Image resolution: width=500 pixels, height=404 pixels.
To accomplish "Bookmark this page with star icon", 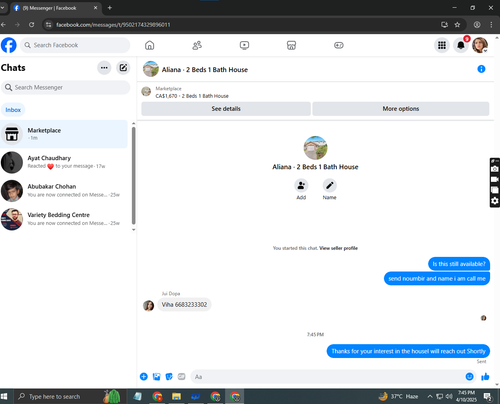I will 457,24.
